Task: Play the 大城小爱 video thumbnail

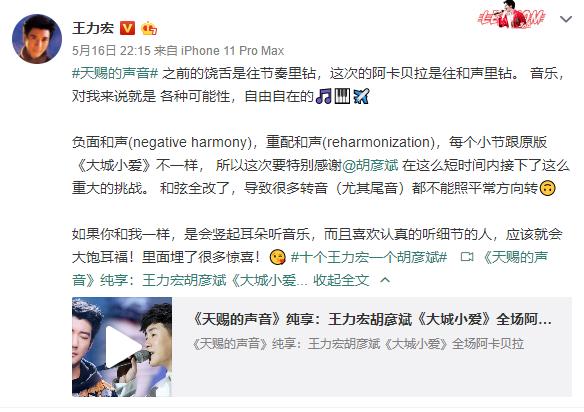Action: coord(122,346)
